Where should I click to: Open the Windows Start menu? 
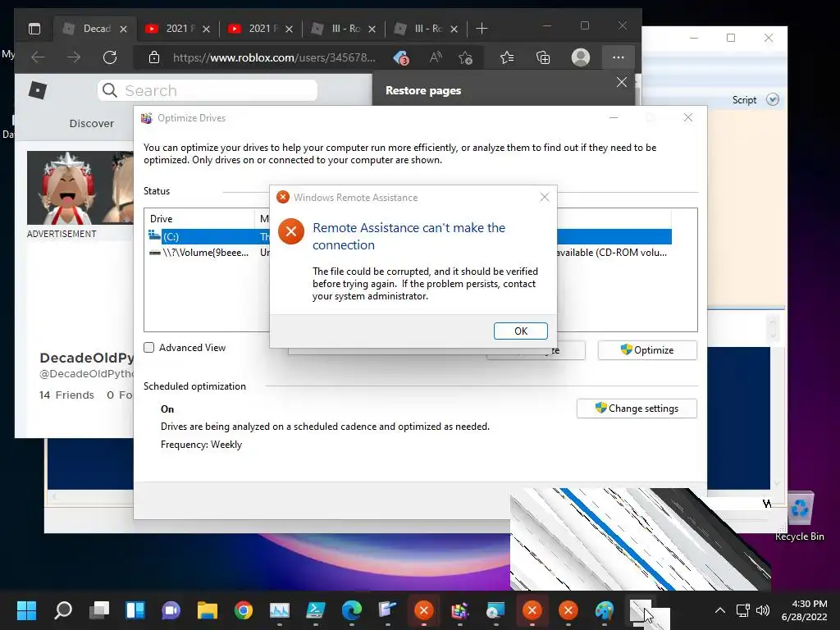[26, 610]
